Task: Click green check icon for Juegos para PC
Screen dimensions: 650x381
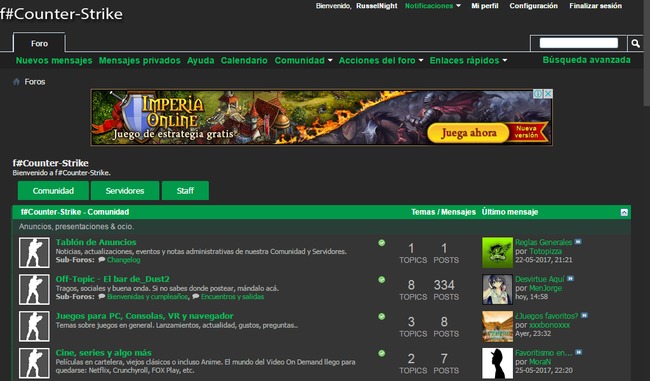Action: point(382,317)
